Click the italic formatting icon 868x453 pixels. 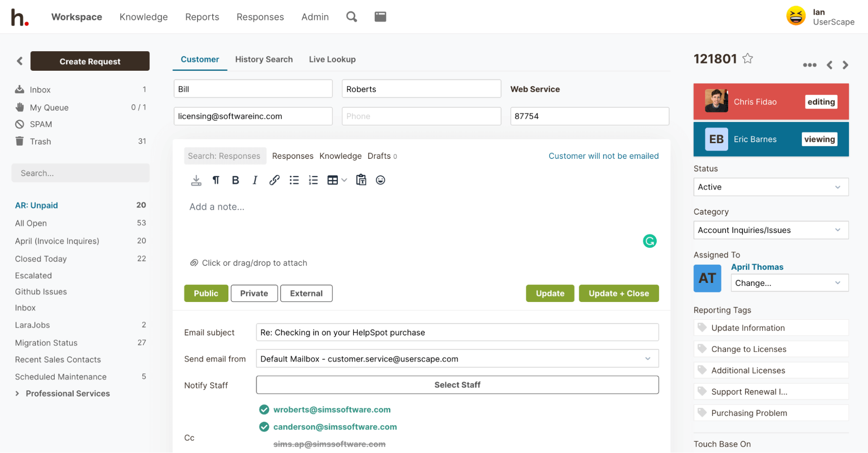255,180
